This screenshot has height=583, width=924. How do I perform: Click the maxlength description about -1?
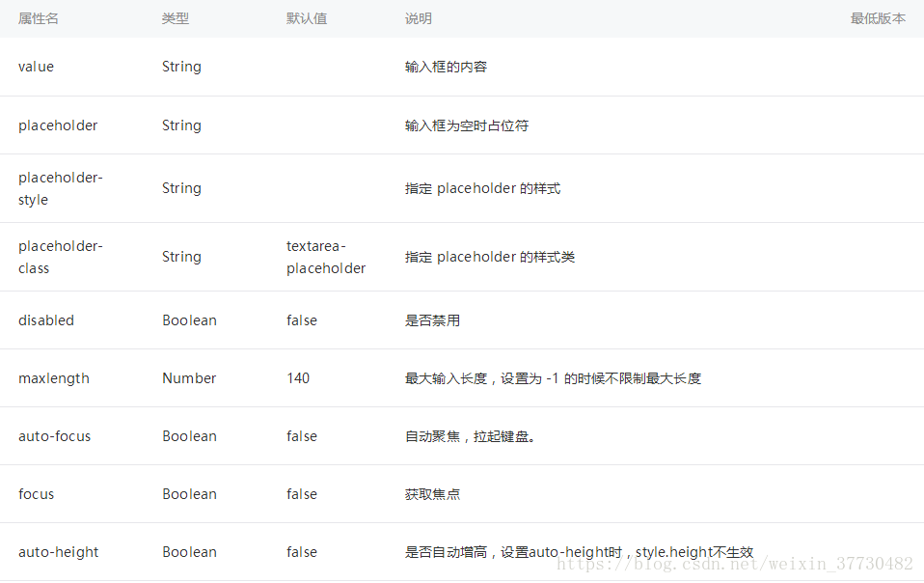(x=553, y=378)
